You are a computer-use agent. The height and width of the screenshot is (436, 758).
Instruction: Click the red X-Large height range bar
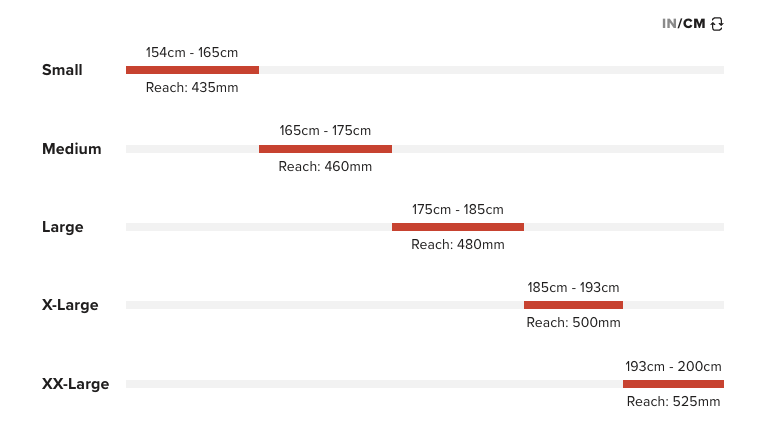[x=573, y=305]
